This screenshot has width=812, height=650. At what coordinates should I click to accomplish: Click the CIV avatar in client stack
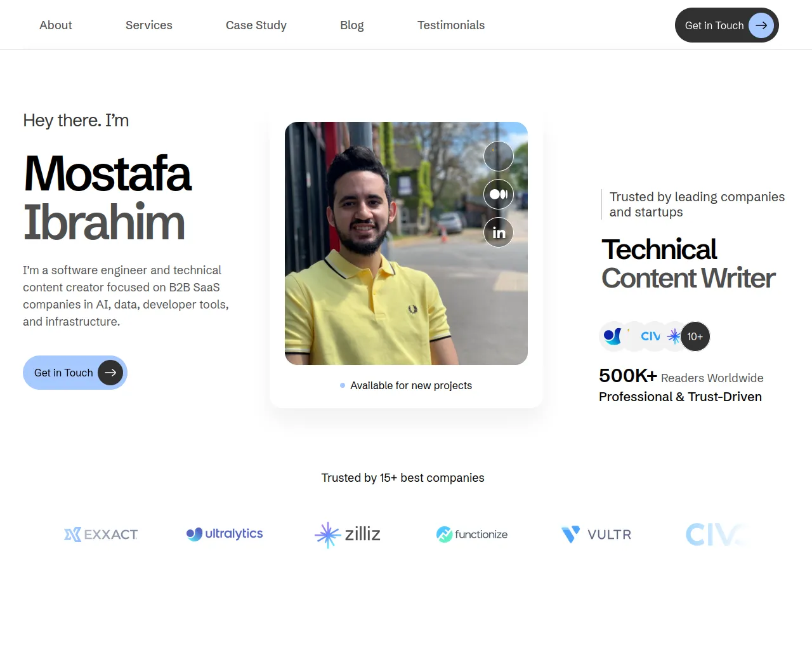click(651, 336)
